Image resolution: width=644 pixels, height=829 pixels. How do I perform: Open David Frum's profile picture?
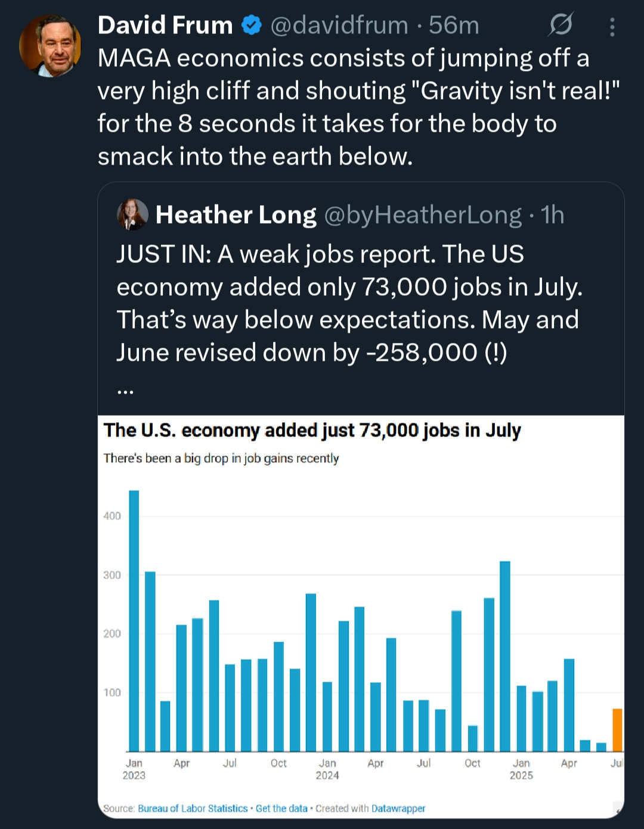(x=50, y=45)
